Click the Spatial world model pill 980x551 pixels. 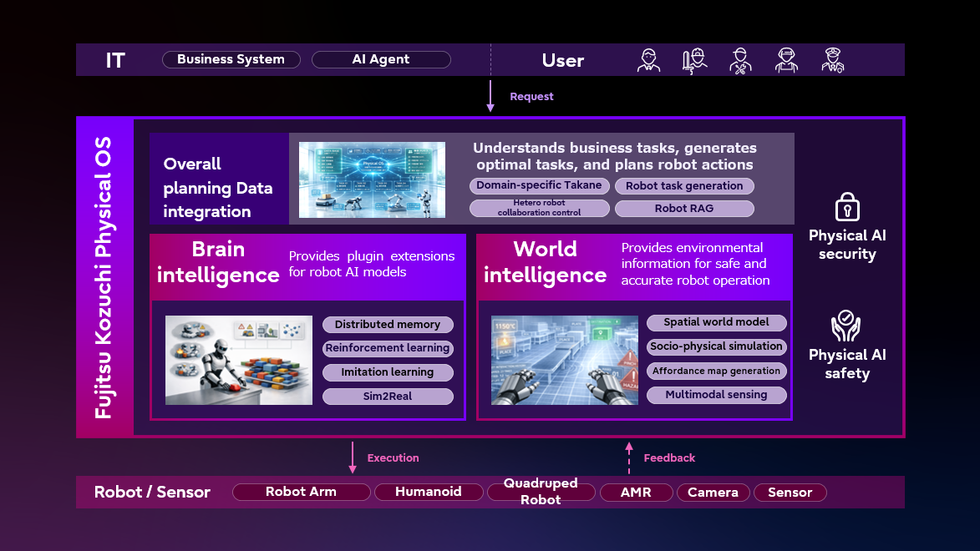click(x=716, y=322)
